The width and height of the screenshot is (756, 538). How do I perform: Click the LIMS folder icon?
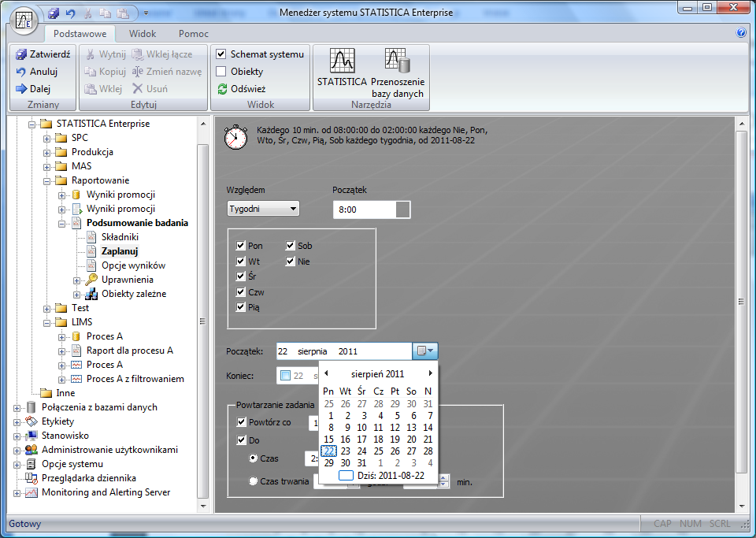tap(61, 321)
